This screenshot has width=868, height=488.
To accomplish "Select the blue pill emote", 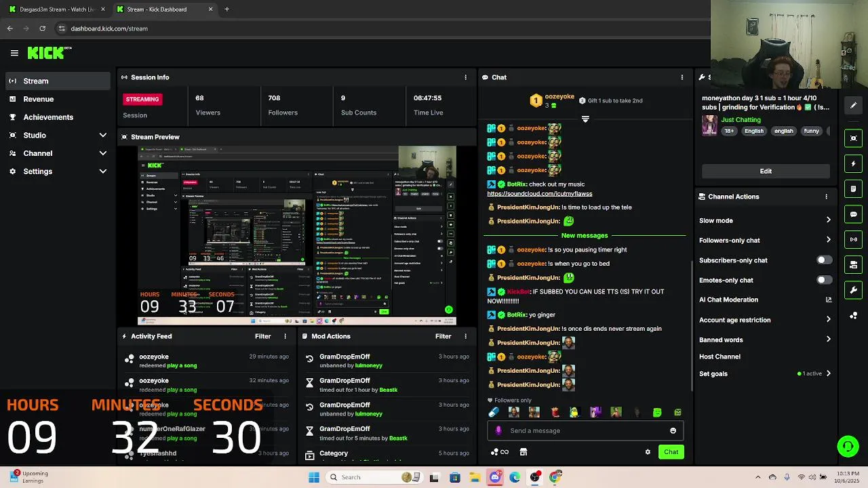I will 494,412.
